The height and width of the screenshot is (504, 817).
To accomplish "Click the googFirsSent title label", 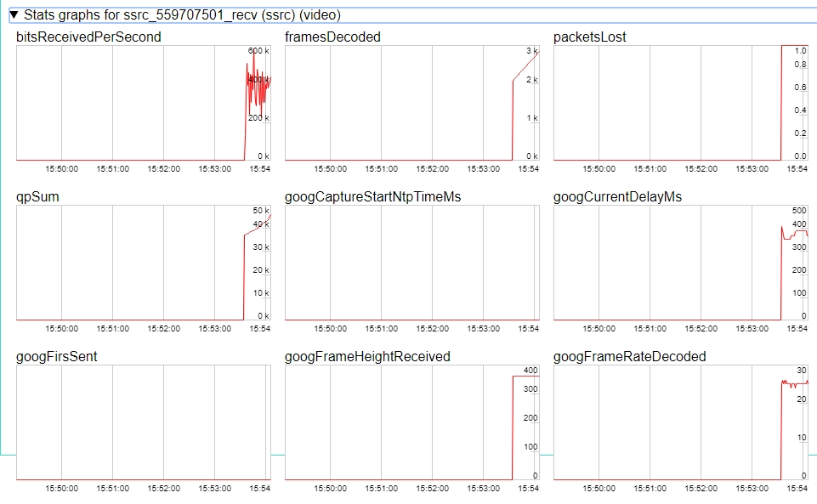I will coord(56,357).
